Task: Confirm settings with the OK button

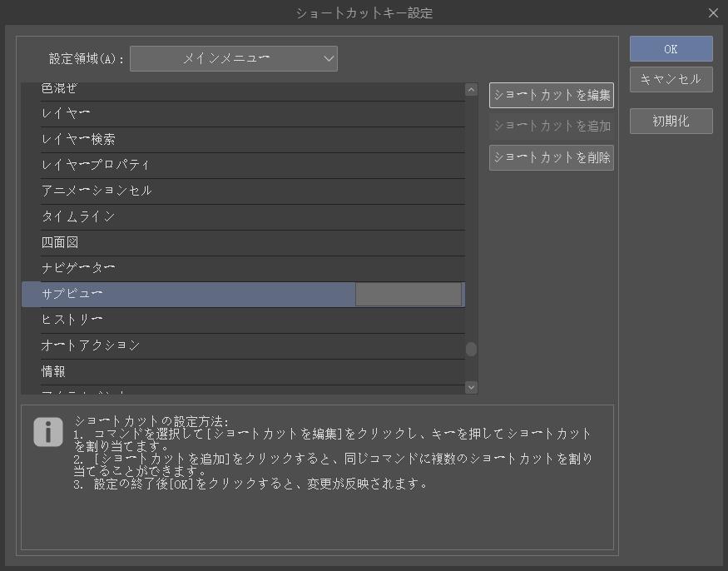Action: coord(671,48)
